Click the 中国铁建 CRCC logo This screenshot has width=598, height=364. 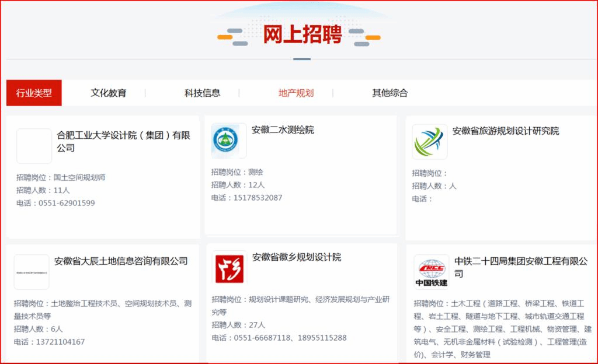[x=432, y=272]
